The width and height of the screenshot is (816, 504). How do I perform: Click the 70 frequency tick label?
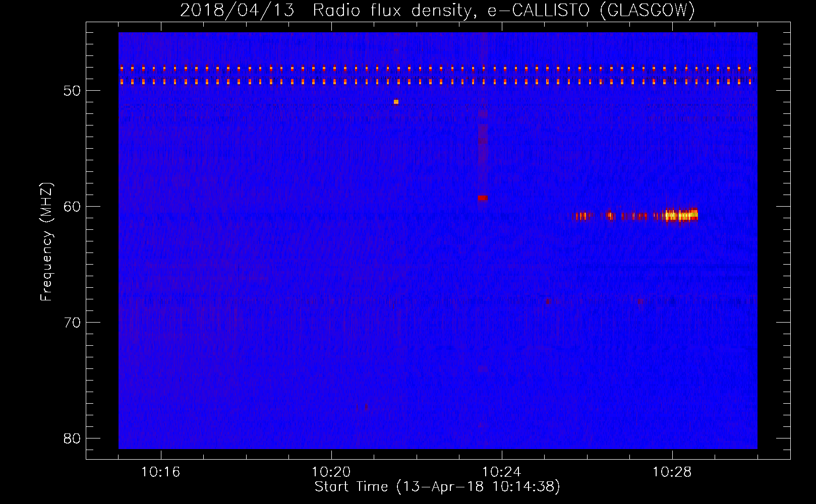click(x=72, y=323)
